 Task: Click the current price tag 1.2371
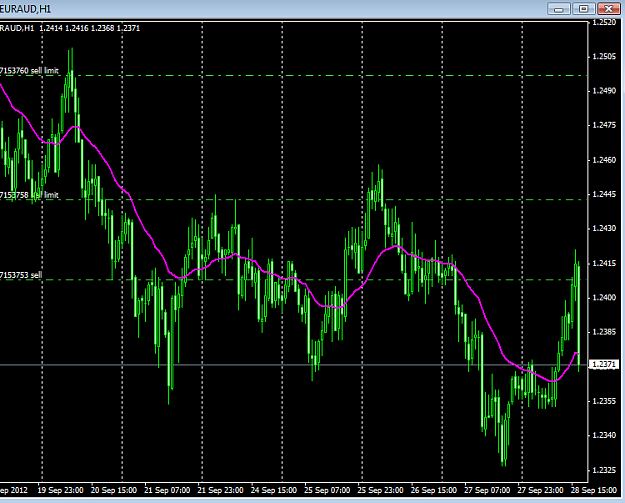pos(604,364)
